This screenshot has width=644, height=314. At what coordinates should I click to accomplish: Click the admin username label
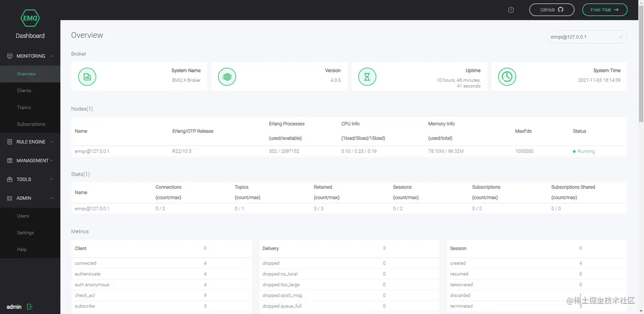point(14,307)
